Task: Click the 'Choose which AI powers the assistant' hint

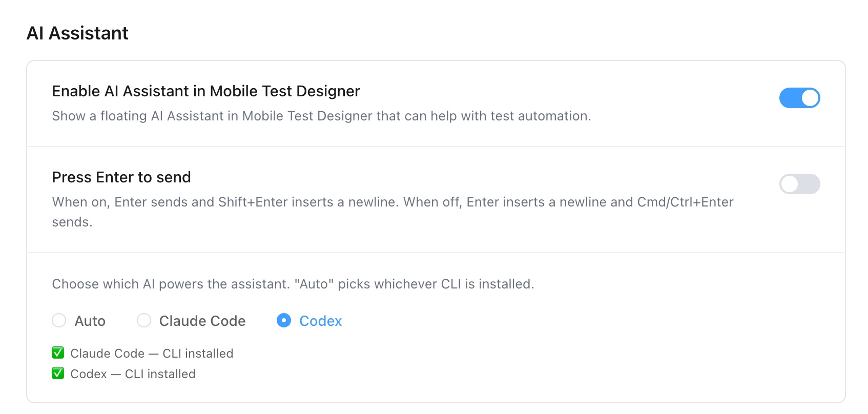Action: point(293,284)
